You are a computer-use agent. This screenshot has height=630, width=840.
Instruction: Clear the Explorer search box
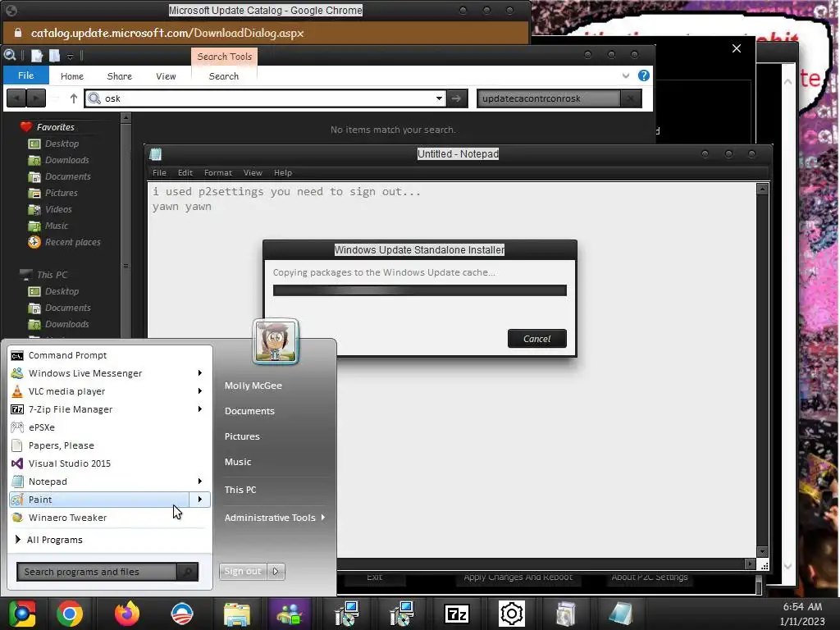click(631, 98)
